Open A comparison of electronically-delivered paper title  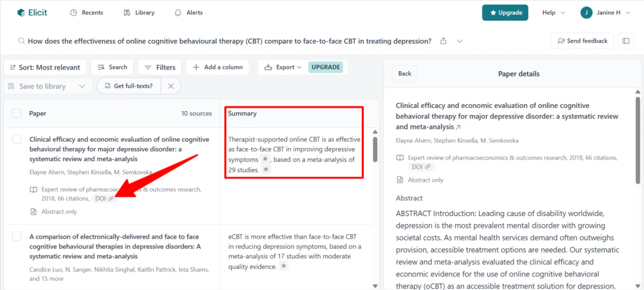click(x=115, y=247)
